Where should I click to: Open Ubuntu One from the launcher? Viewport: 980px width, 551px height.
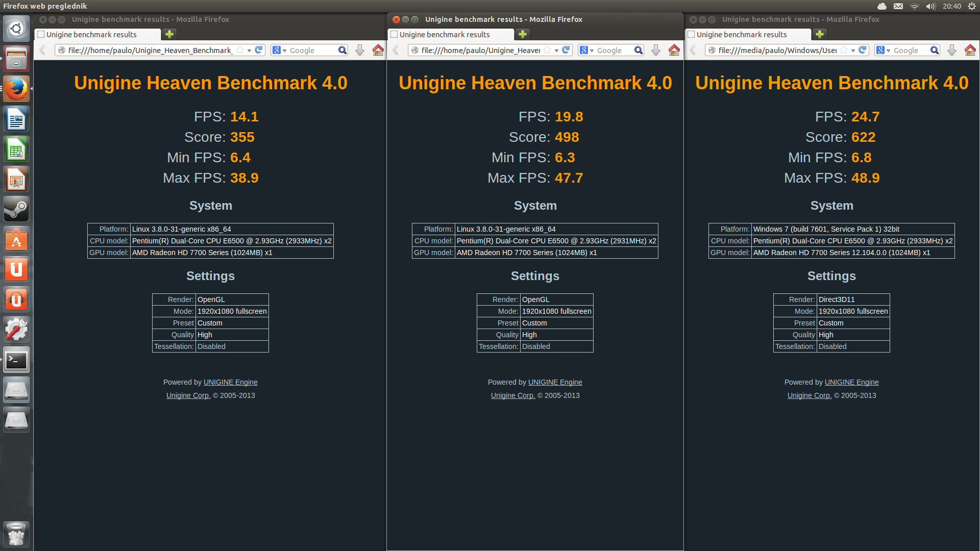click(16, 269)
